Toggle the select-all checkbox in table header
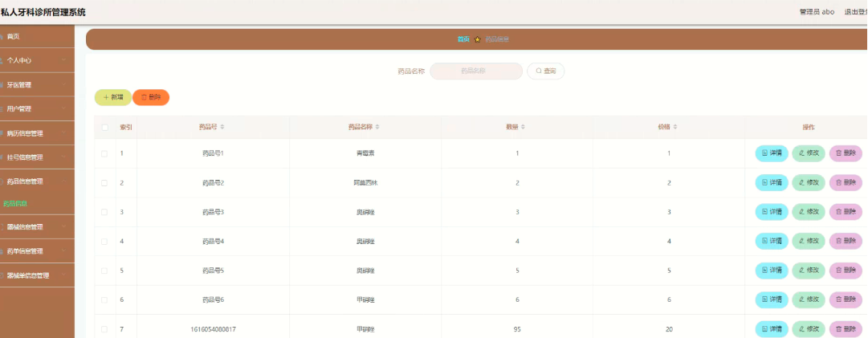Screen dimensions: 868x338 104,127
